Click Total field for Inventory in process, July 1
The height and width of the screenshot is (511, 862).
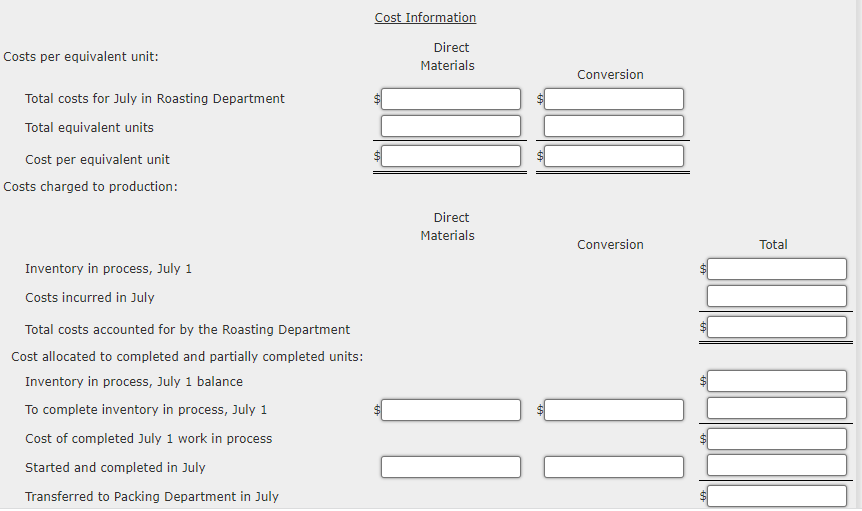pyautogui.click(x=777, y=269)
